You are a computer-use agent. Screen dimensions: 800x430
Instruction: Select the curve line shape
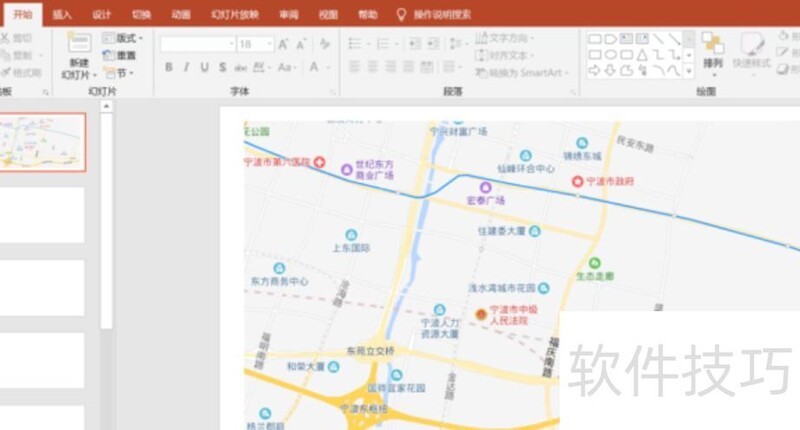[674, 71]
